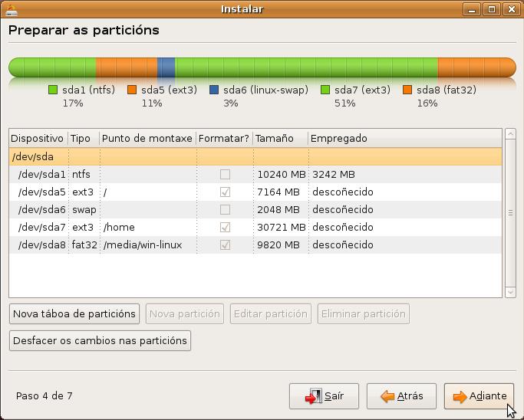Viewport: 524px width, 420px height.
Task: Close the Instalar window
Action: point(511,9)
